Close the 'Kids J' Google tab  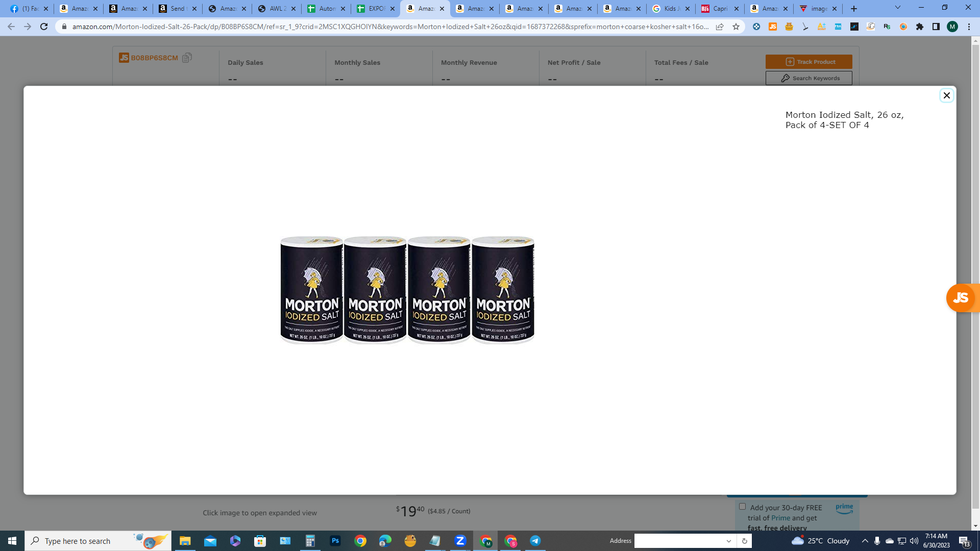687,9
